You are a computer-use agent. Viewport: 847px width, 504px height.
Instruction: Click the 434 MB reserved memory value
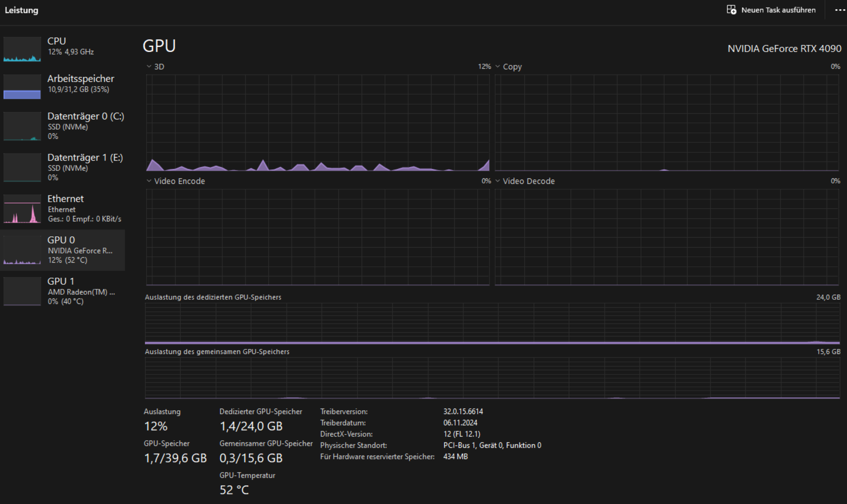[x=456, y=456]
